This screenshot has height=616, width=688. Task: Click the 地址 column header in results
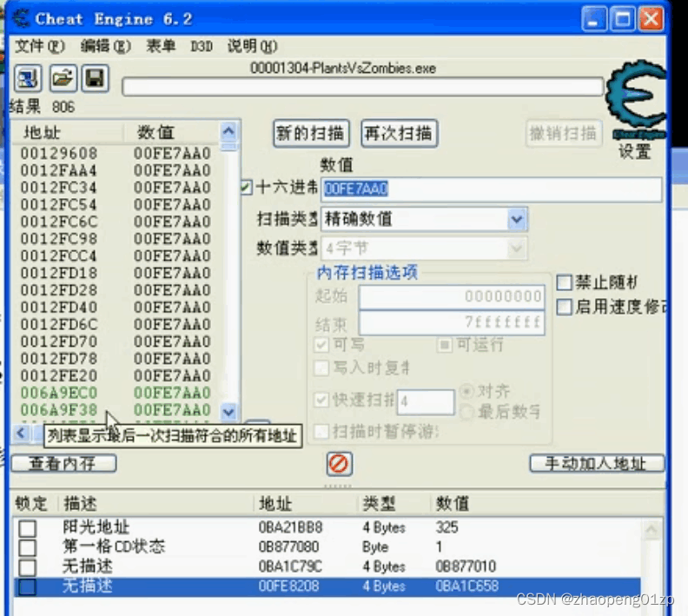42,132
